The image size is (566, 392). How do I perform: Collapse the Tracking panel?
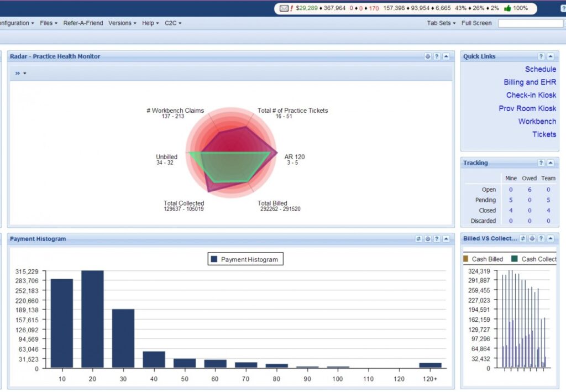point(551,163)
